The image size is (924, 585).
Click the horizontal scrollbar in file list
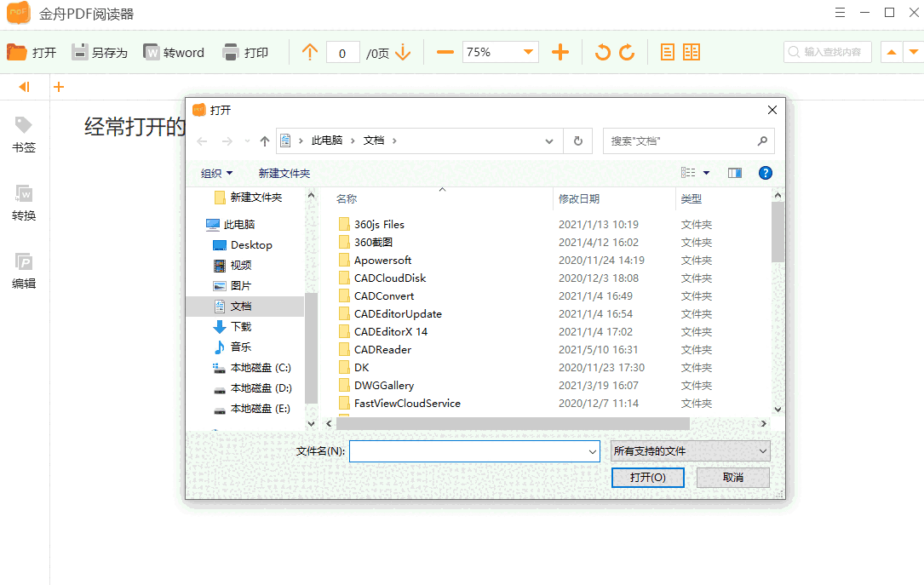click(513, 423)
